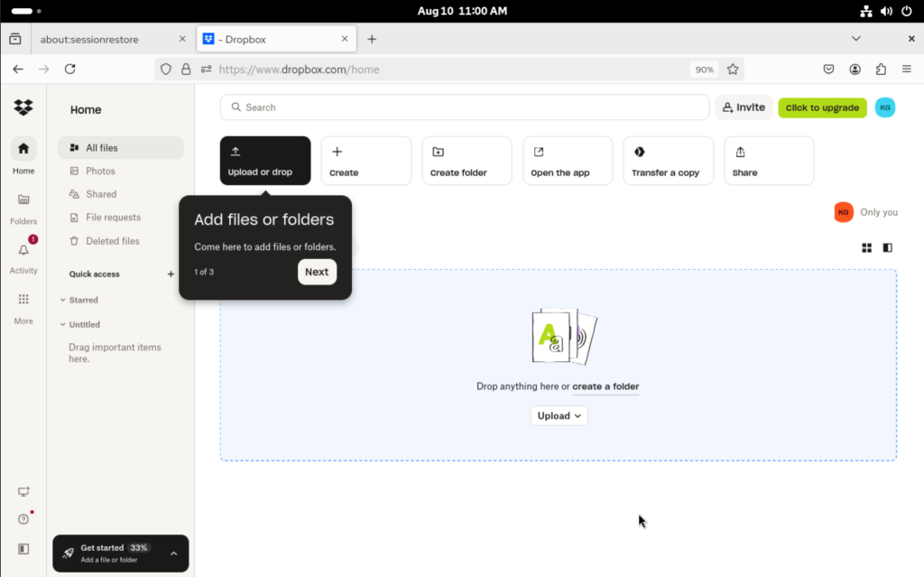Switch to grid view layout
The height and width of the screenshot is (577, 924).
866,247
